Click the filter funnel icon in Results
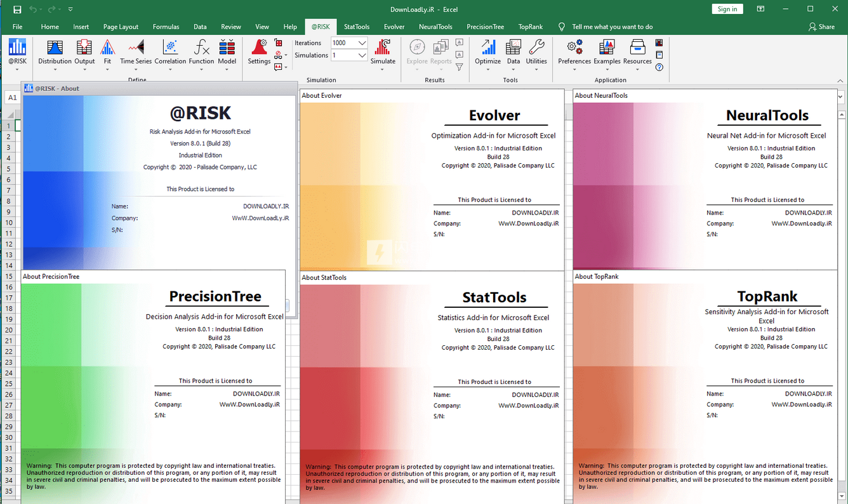 click(x=460, y=67)
